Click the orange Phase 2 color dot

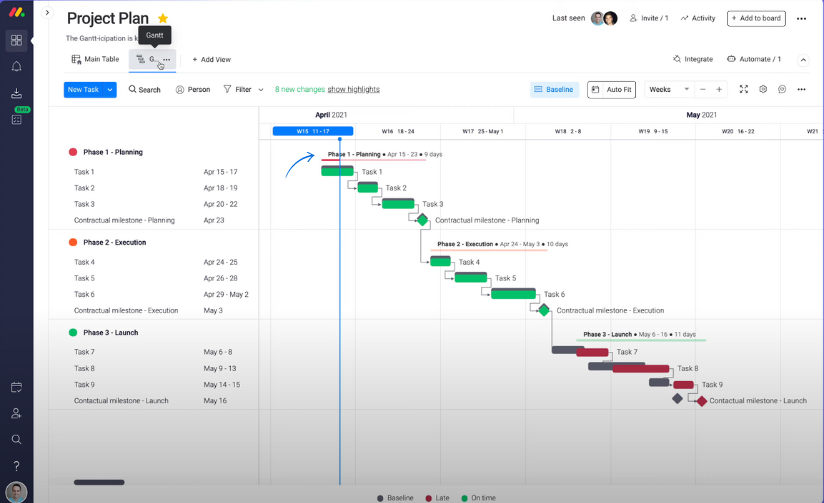click(73, 242)
